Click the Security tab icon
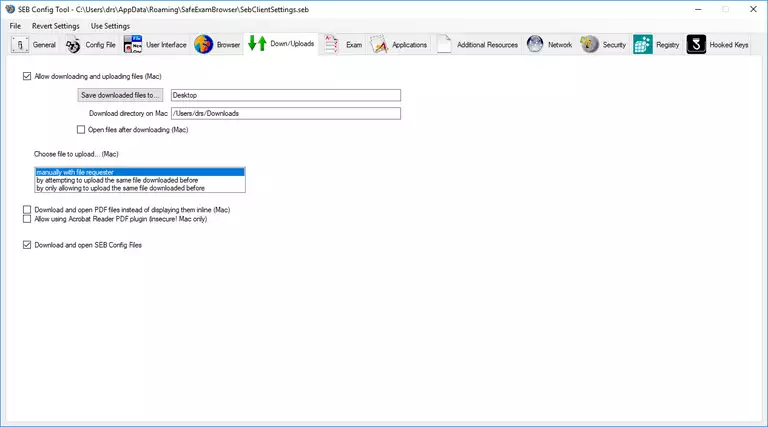This screenshot has height=427, width=768. (589, 45)
